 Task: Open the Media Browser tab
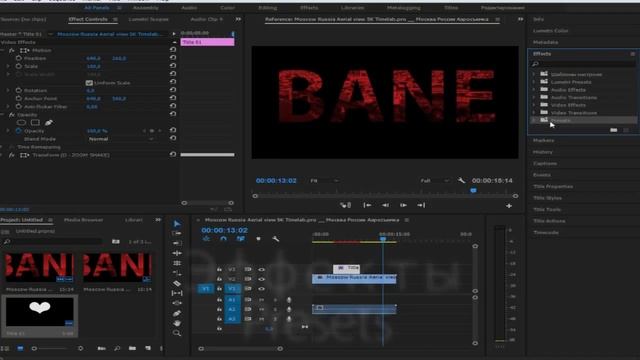tap(84, 220)
